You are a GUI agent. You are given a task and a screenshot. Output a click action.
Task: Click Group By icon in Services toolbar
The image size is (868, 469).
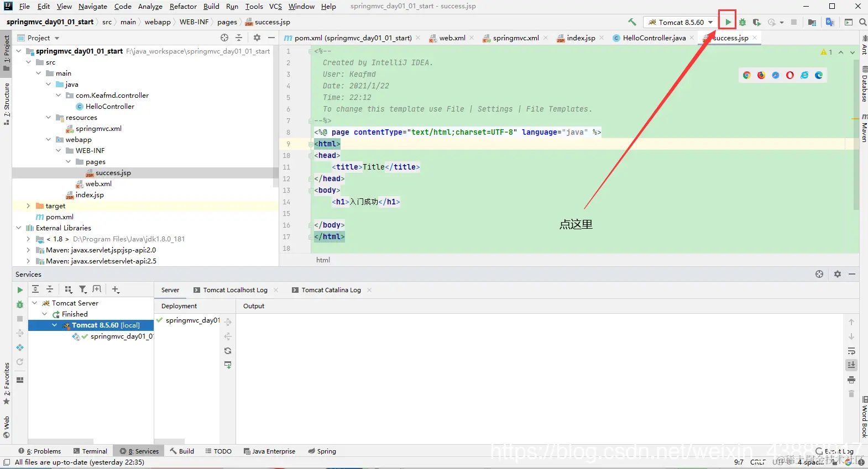[x=68, y=289]
